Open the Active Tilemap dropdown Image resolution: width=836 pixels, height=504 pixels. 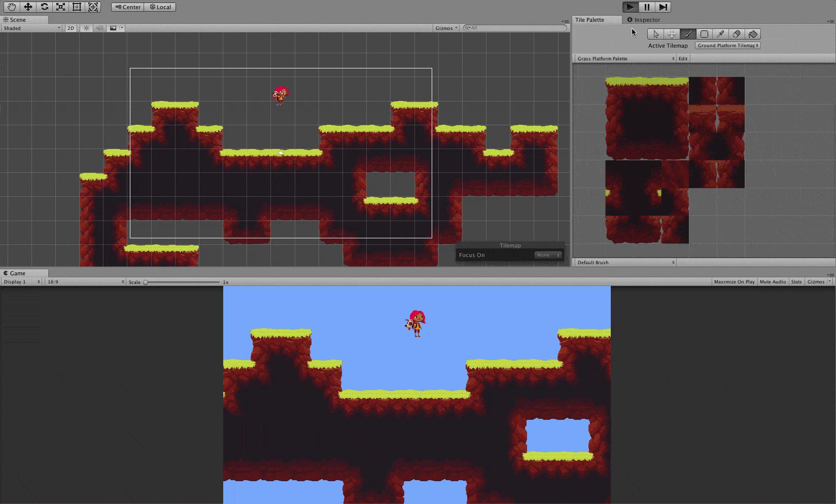point(727,45)
